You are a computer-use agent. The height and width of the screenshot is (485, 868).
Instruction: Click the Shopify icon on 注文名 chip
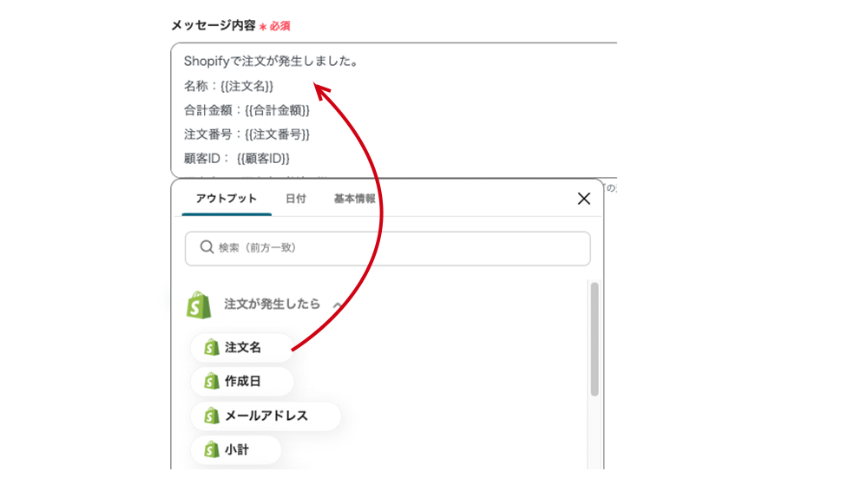[212, 347]
